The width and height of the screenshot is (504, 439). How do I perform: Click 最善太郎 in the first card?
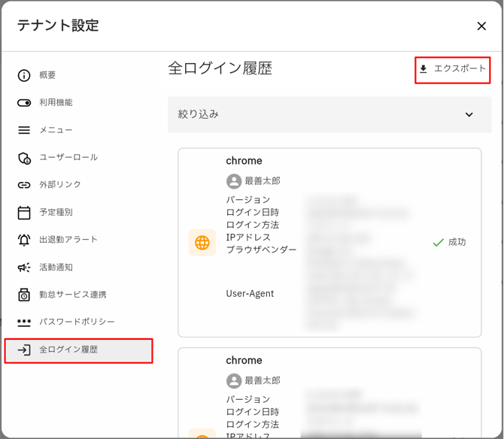(263, 181)
